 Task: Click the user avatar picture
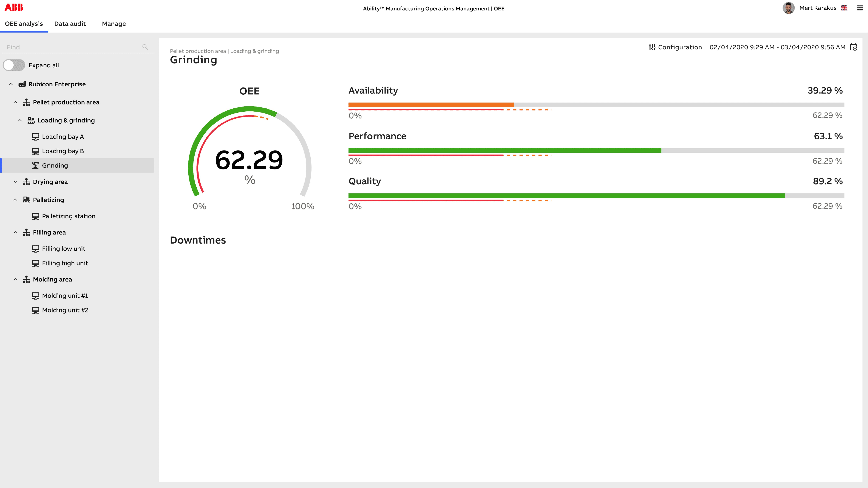788,8
